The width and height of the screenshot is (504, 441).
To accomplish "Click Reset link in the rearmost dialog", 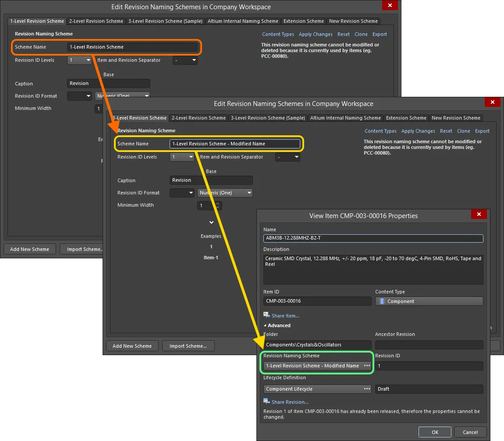I will tap(343, 34).
